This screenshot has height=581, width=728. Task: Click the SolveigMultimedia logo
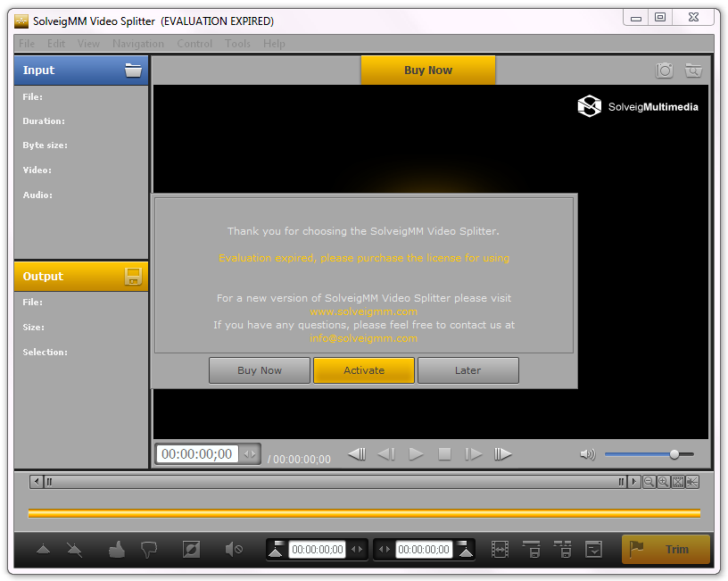638,106
